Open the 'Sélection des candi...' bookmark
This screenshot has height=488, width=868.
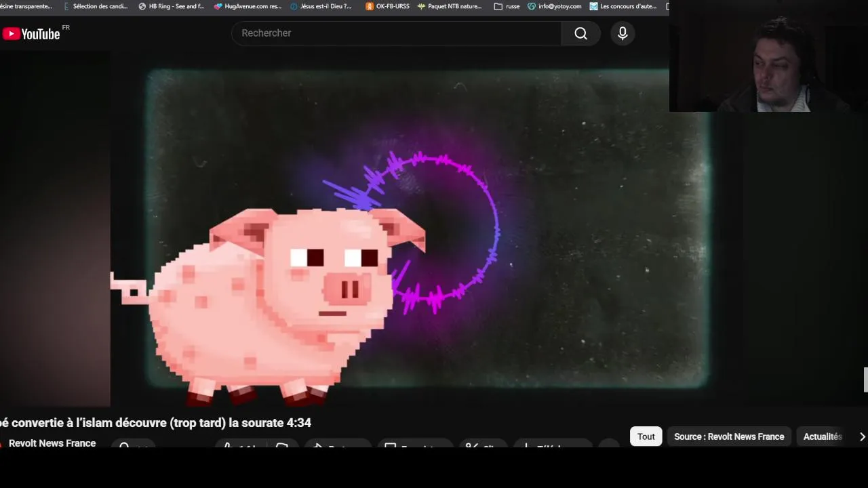96,6
